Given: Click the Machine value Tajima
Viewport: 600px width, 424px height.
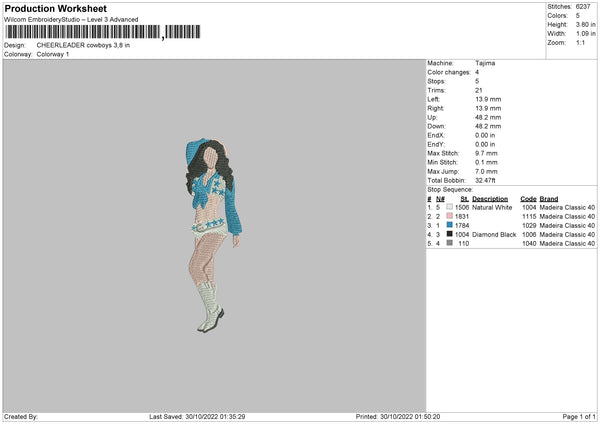Looking at the screenshot, I should click(x=485, y=63).
